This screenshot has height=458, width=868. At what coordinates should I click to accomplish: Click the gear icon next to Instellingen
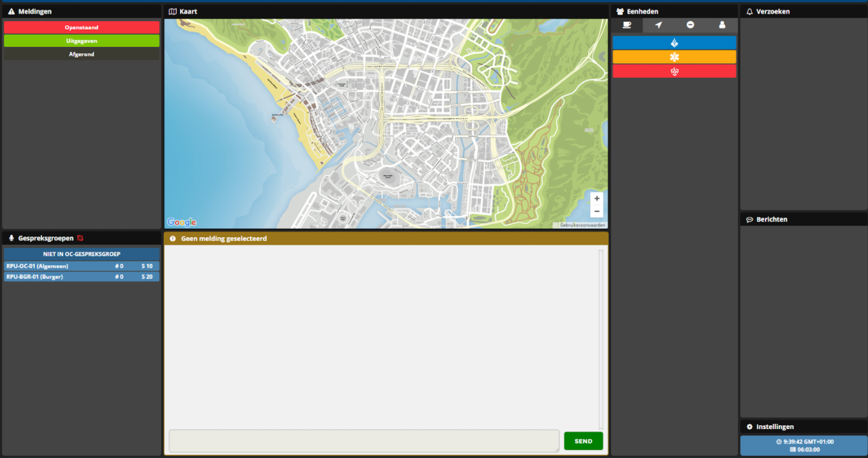pos(749,427)
